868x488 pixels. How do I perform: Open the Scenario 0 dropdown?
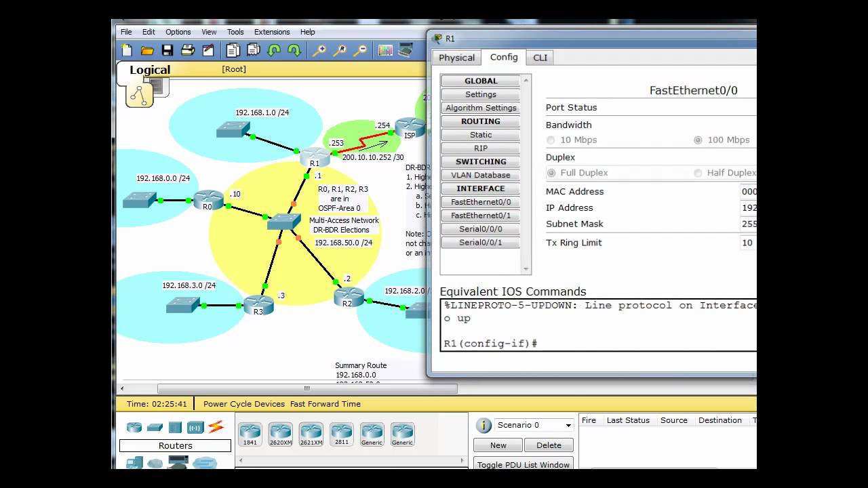[x=534, y=425]
